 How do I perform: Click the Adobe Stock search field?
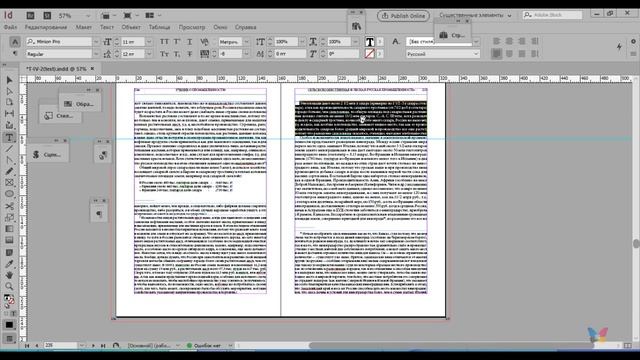click(553, 15)
